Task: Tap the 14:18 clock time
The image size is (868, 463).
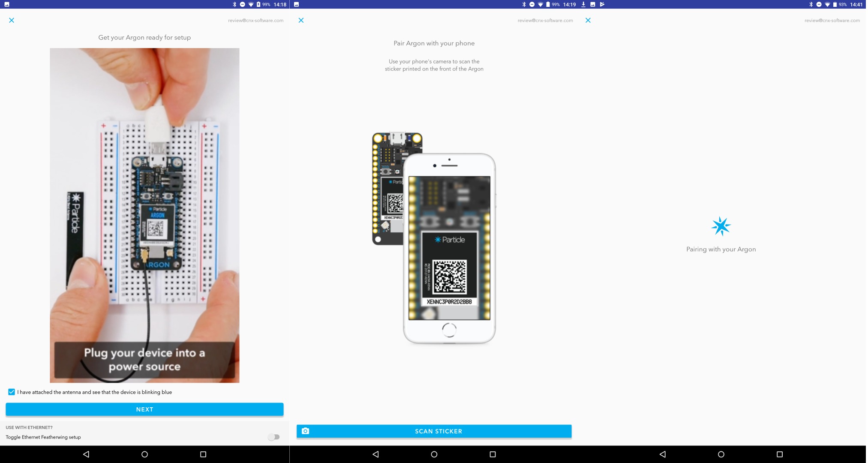Action: tap(280, 4)
